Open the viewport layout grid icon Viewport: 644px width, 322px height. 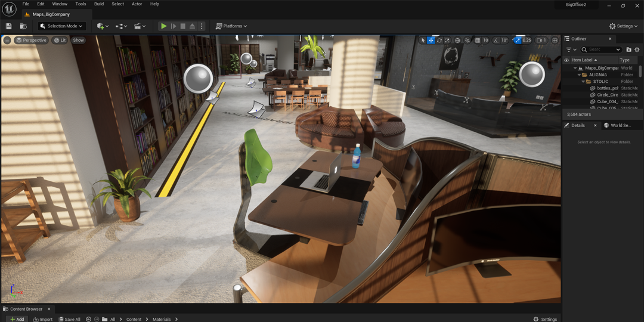pyautogui.click(x=555, y=41)
